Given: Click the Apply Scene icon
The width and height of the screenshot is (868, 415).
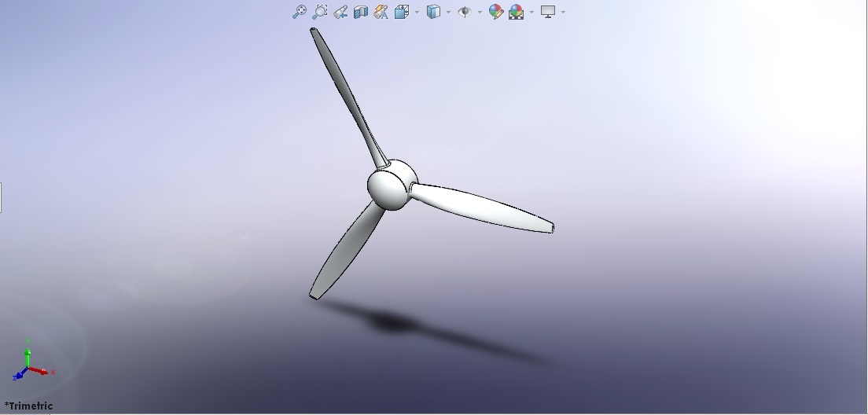Looking at the screenshot, I should 516,12.
